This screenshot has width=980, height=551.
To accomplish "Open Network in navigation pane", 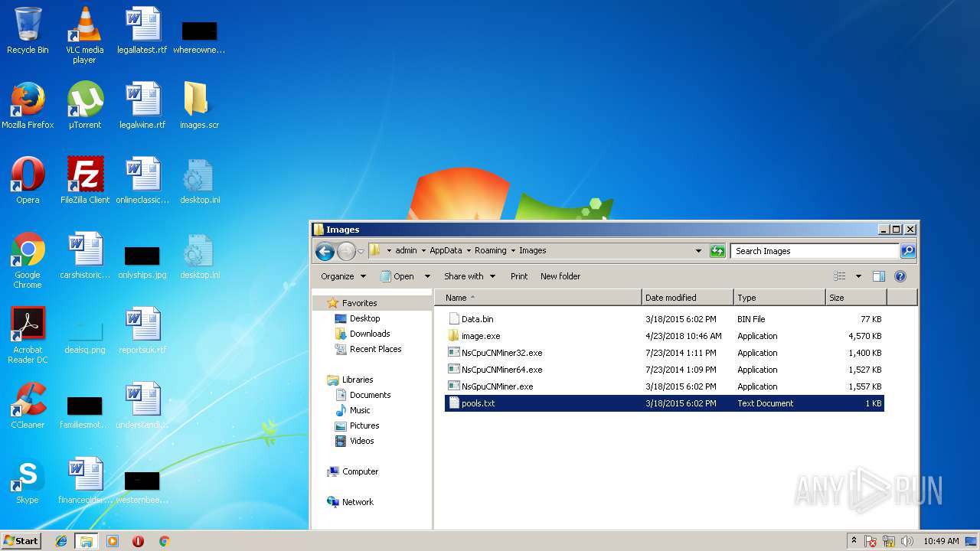I will coord(358,502).
